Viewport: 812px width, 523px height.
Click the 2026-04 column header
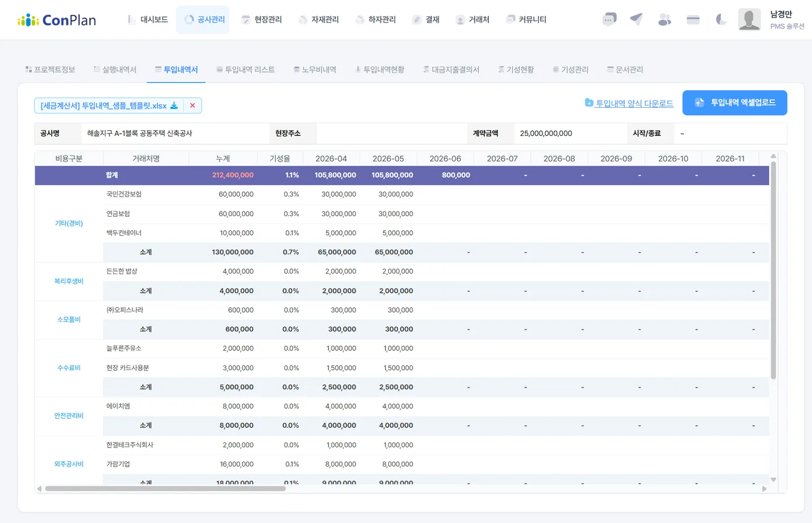click(331, 159)
